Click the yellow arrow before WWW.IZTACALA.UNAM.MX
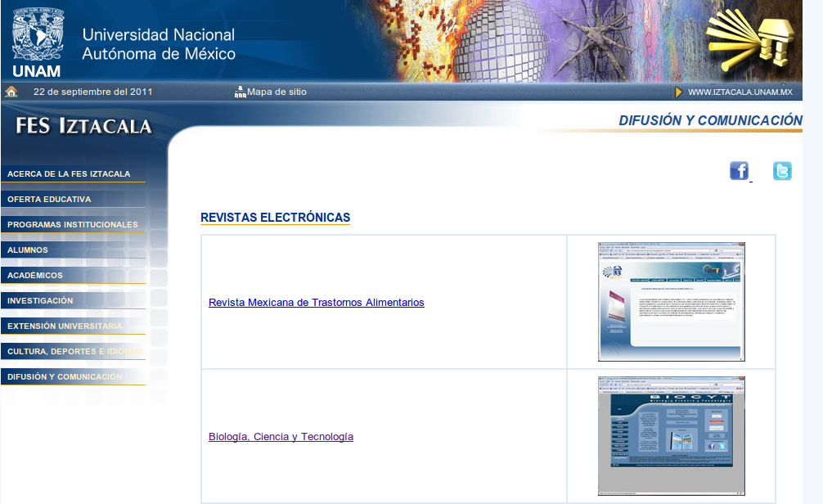 click(x=678, y=92)
